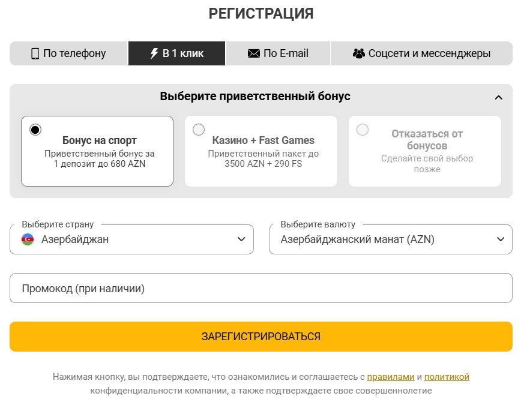
Task: Click the ЗАРЕГИСТРИРОВАТЬСЯ button
Action: [262, 337]
